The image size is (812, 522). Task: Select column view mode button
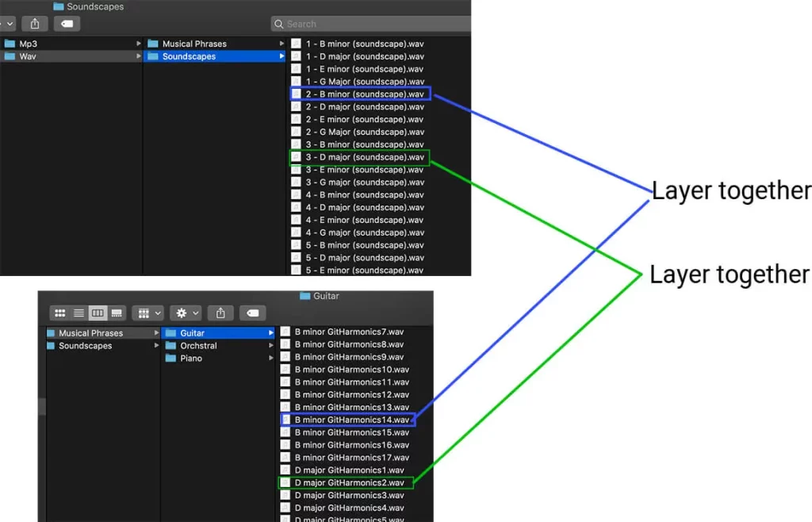click(x=97, y=313)
